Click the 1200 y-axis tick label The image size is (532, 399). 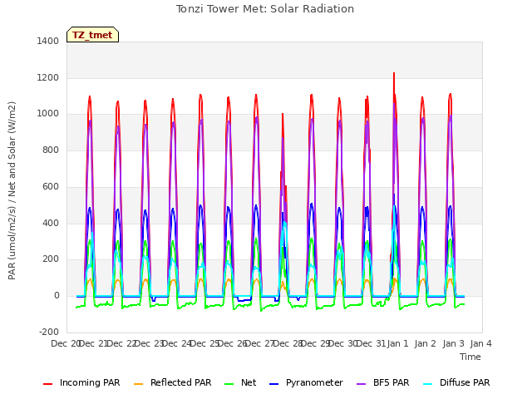tap(48, 77)
